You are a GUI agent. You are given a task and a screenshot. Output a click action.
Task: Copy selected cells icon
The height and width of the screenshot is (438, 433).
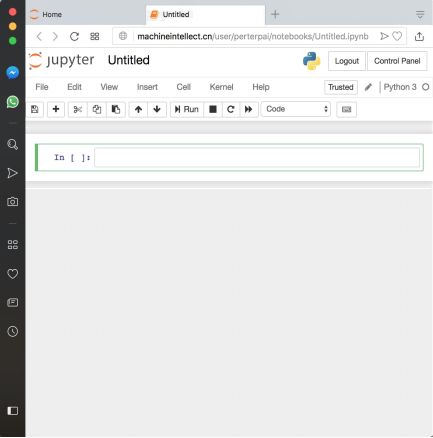(x=97, y=109)
